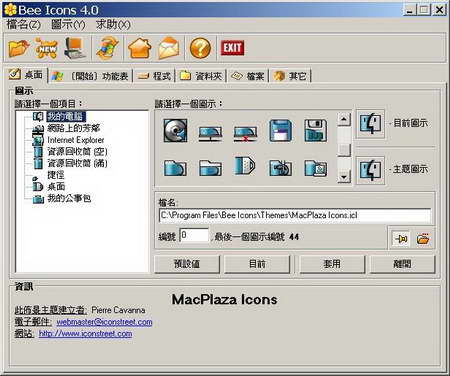Switch to the 資料夾 tab

coord(201,76)
